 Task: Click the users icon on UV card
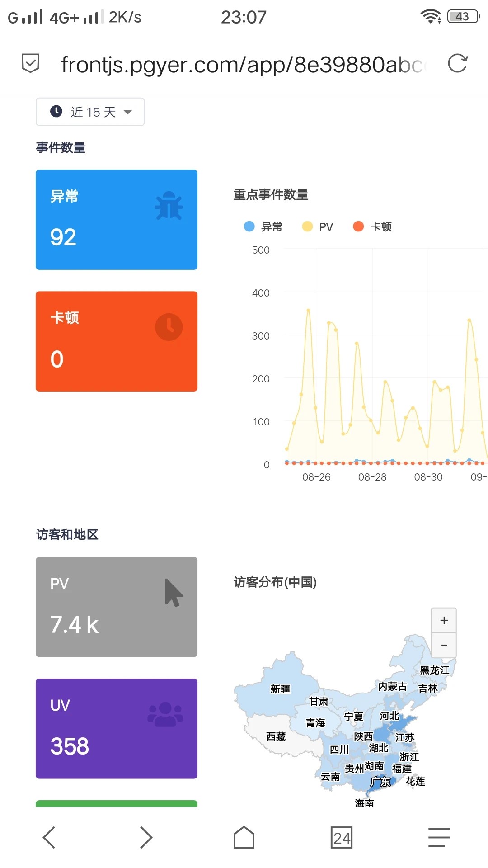(x=165, y=714)
